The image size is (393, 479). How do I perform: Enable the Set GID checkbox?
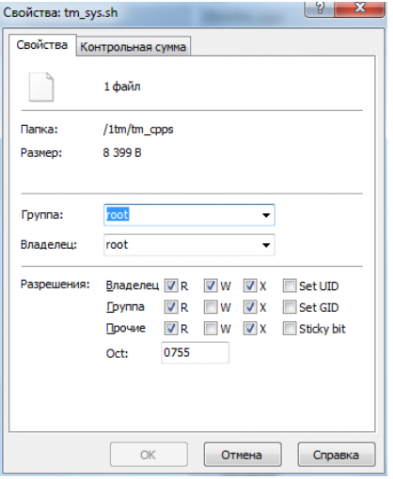click(x=289, y=307)
